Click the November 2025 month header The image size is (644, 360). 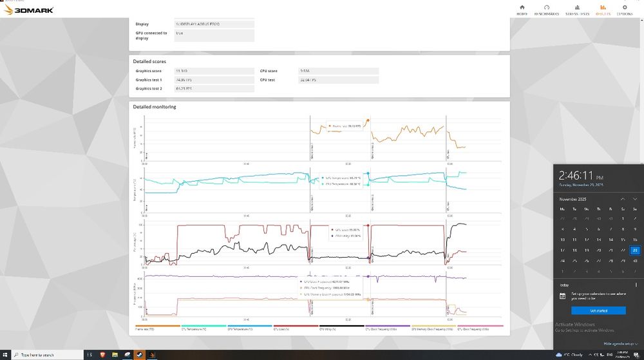click(x=573, y=199)
